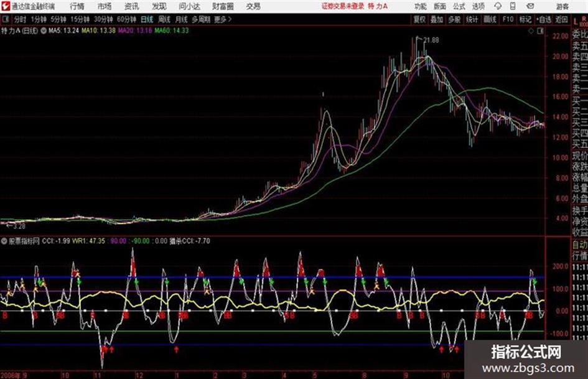Viewport: 588px width, 379px height.
Task: Click the 股票指标网 indicator name
Action: coord(24,241)
